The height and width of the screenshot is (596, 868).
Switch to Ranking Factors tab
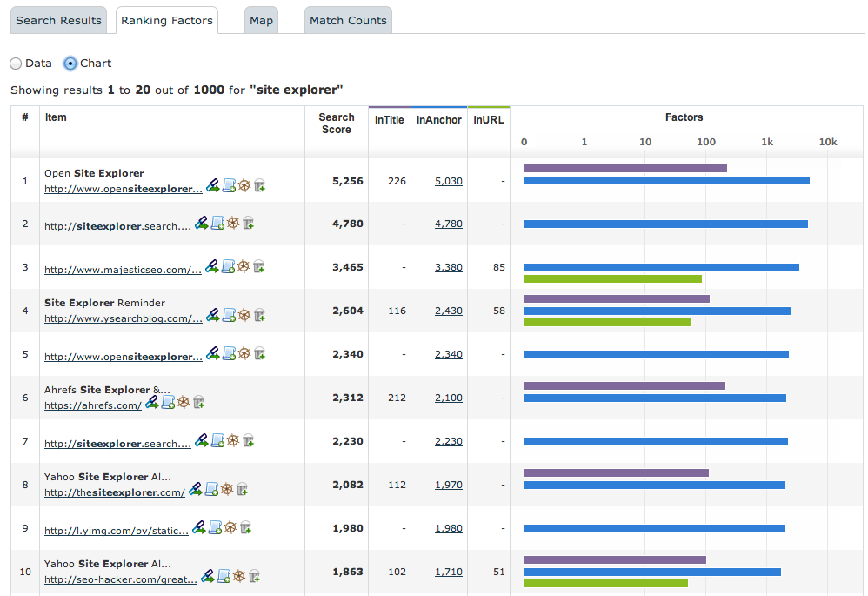coord(167,21)
